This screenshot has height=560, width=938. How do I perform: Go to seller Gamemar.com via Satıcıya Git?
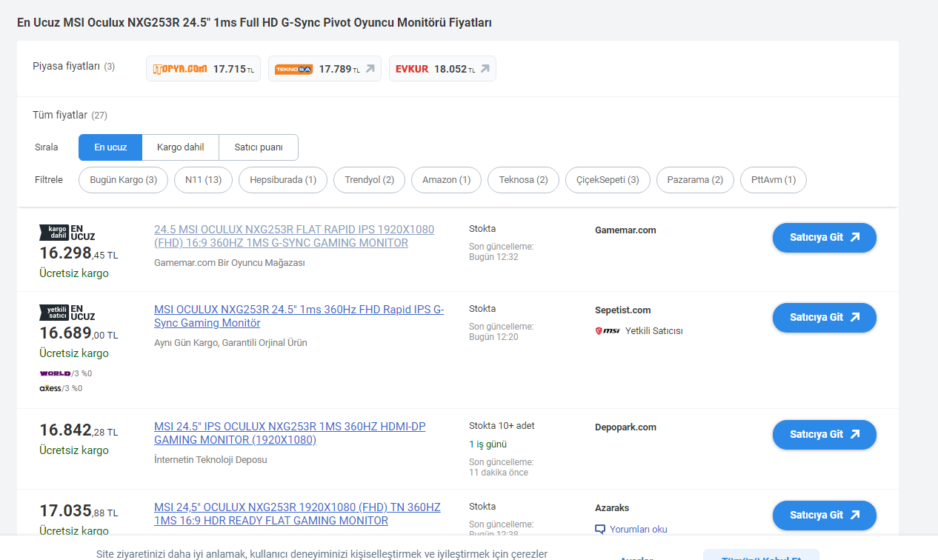(825, 238)
